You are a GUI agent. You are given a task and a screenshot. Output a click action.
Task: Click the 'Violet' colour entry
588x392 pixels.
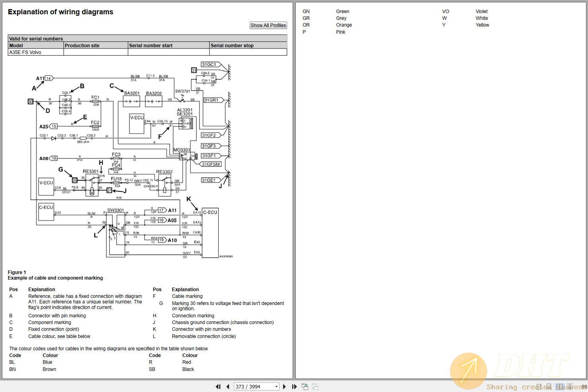tap(482, 12)
